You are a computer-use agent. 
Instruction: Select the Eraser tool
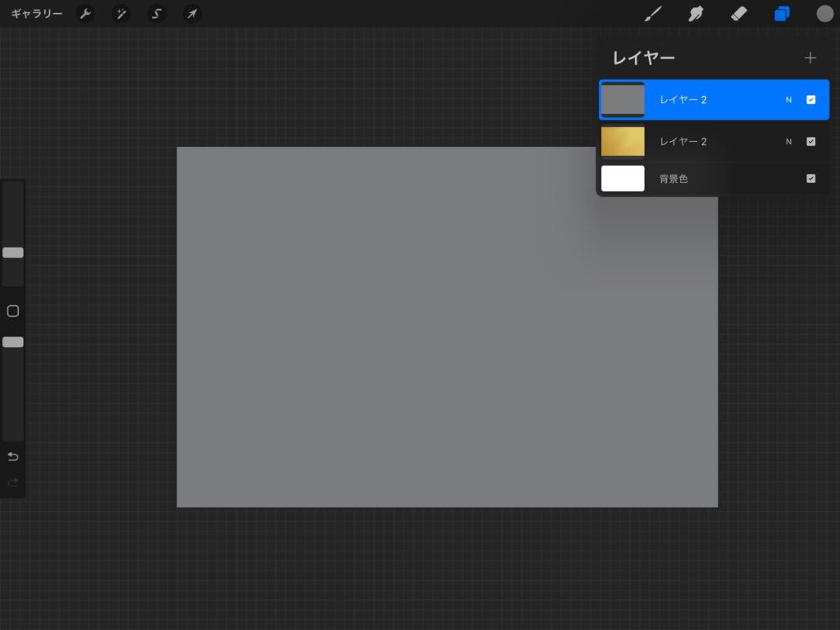tap(738, 14)
